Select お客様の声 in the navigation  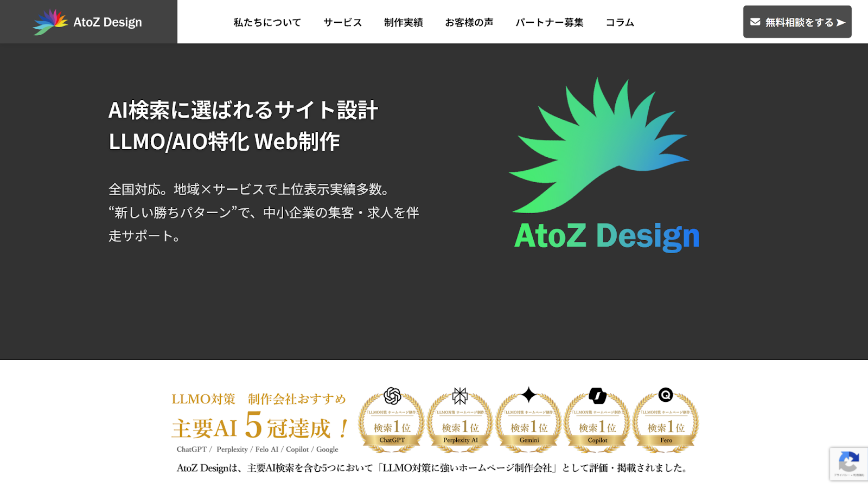click(469, 22)
